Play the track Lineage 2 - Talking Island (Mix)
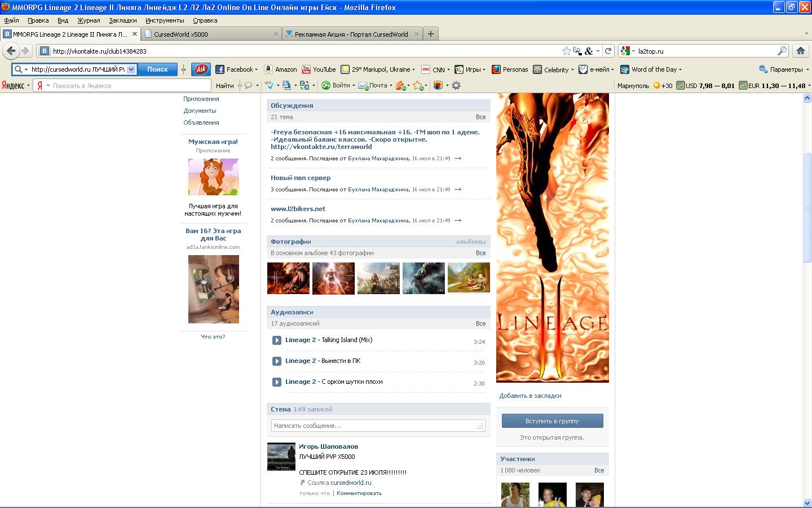Image resolution: width=812 pixels, height=508 pixels. coord(276,340)
